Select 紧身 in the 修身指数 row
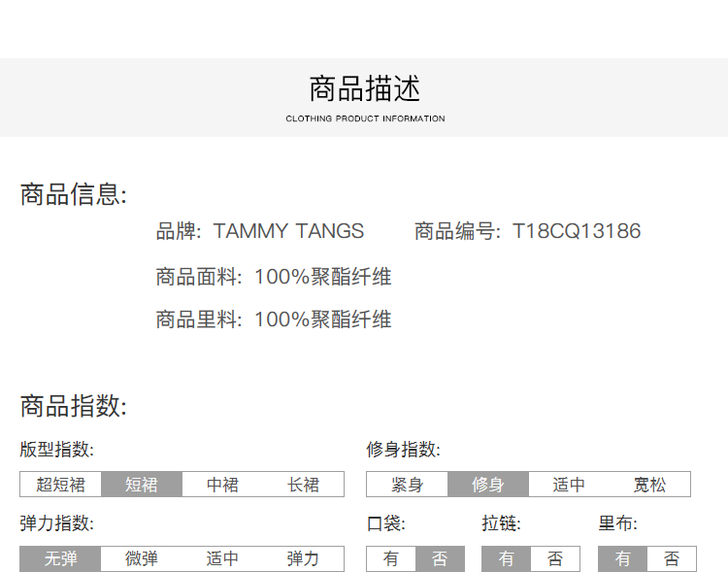Viewport: 728px width, 572px height. [407, 485]
